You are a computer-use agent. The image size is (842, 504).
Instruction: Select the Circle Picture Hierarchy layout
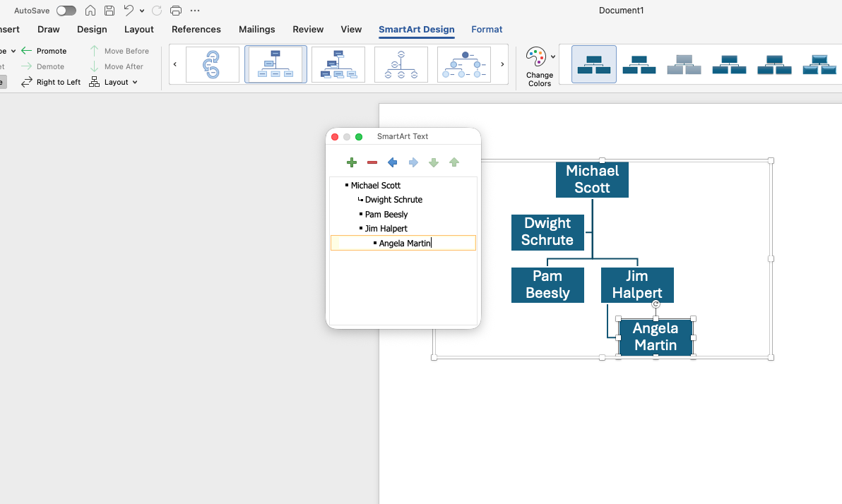point(464,64)
